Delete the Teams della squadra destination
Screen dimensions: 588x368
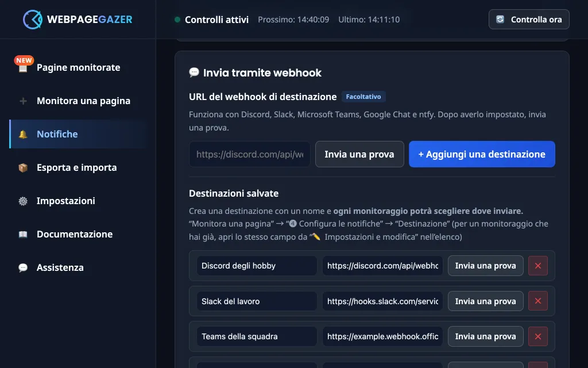(x=537, y=336)
